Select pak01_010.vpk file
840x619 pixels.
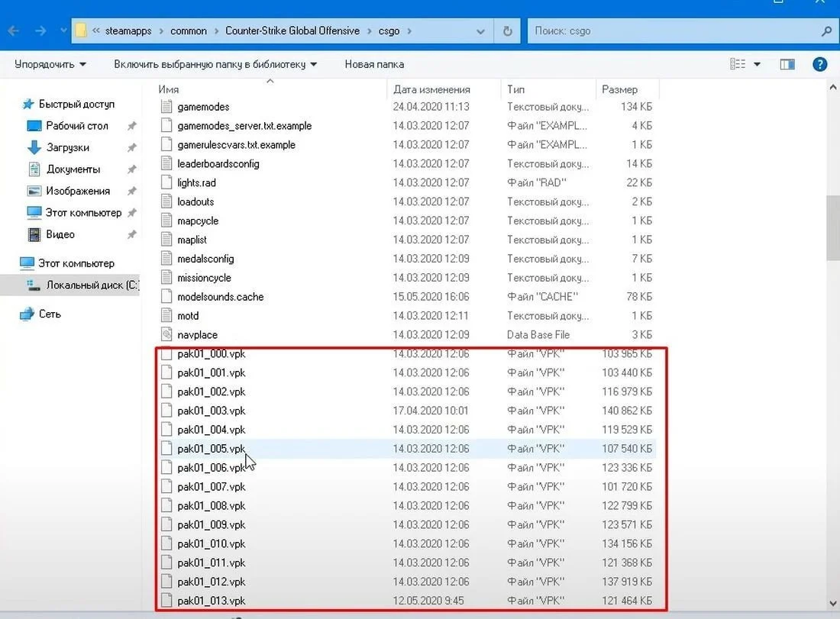click(211, 543)
